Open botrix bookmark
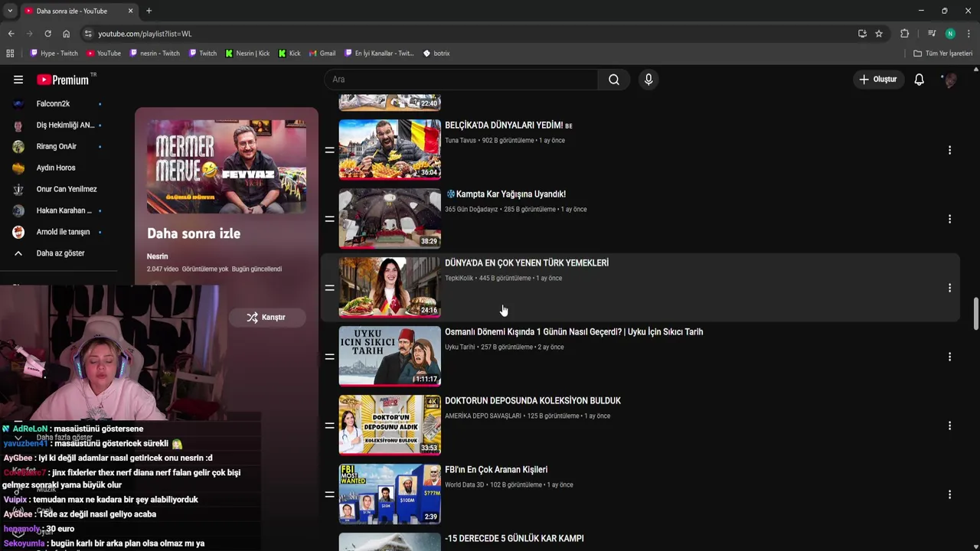 pyautogui.click(x=436, y=54)
